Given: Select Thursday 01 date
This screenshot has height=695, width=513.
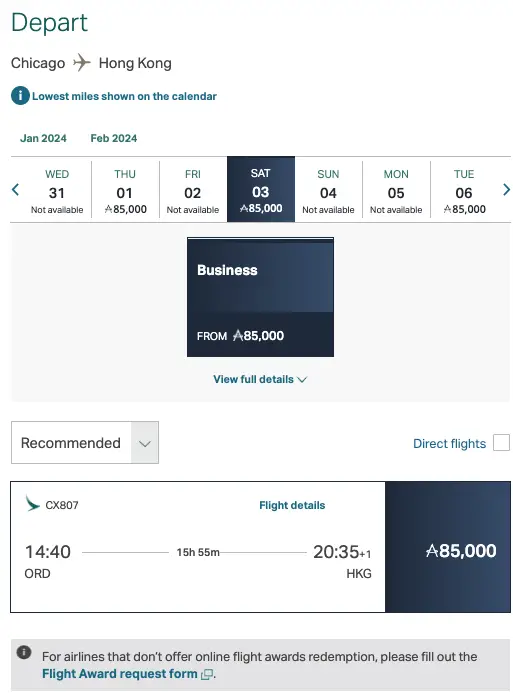Looking at the screenshot, I should [x=125, y=191].
